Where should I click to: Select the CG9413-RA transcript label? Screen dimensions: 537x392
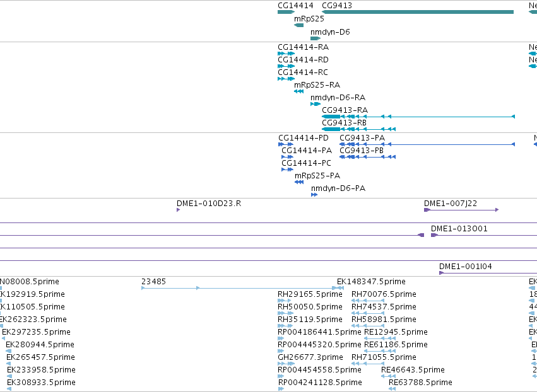tap(345, 110)
